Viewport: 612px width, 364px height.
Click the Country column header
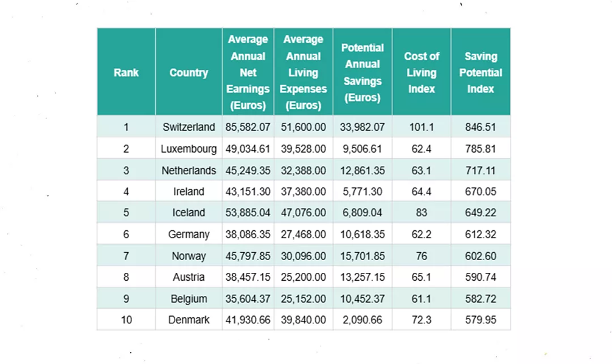coord(189,72)
